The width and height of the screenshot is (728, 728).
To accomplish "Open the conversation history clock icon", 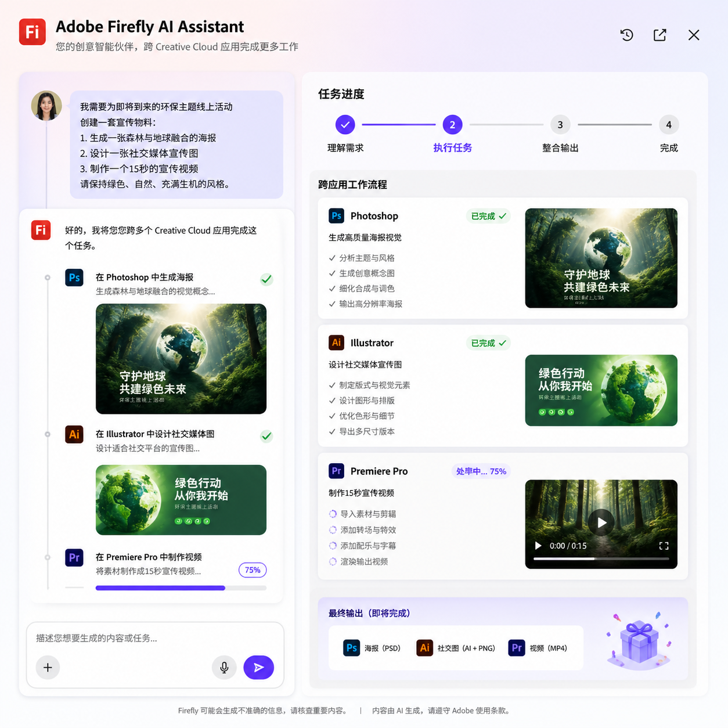I will click(627, 35).
